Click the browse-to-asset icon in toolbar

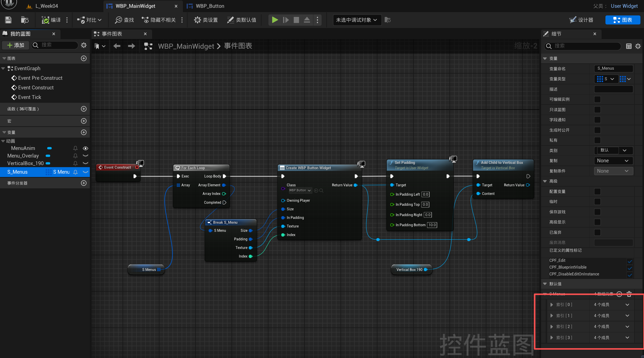25,20
